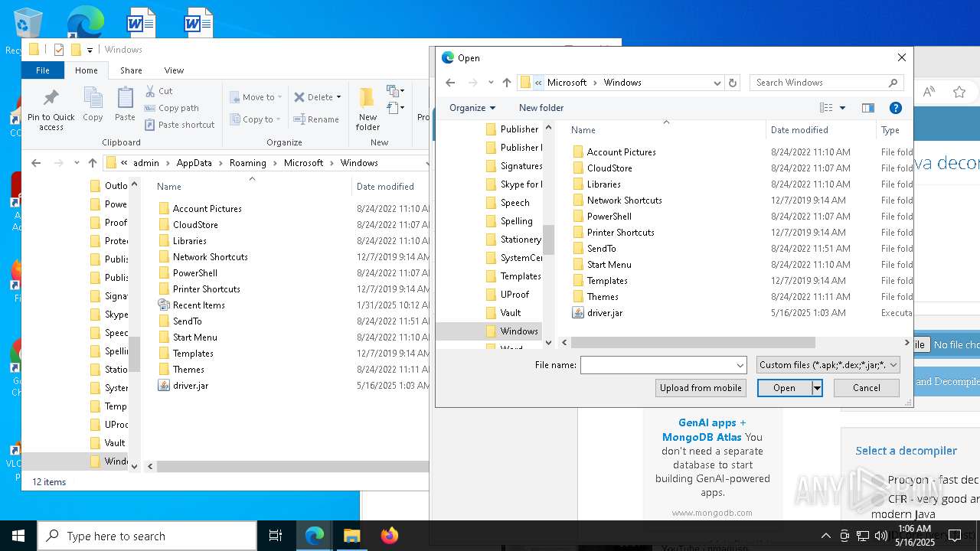Click the Cancel button
The width and height of the screenshot is (980, 551).
click(867, 388)
